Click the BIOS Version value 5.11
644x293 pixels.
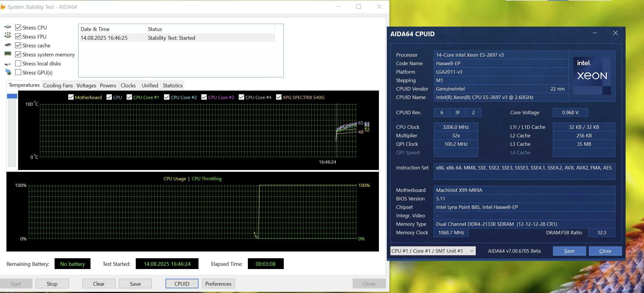pyautogui.click(x=524, y=199)
